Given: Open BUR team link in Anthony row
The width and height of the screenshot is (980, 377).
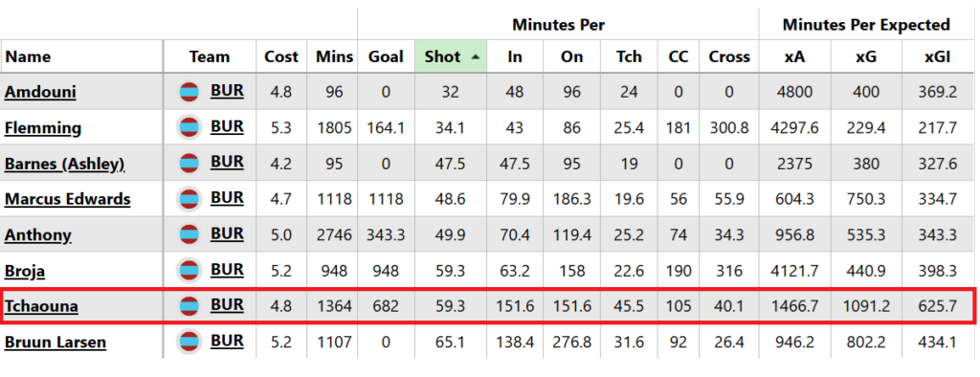Looking at the screenshot, I should coord(227,233).
